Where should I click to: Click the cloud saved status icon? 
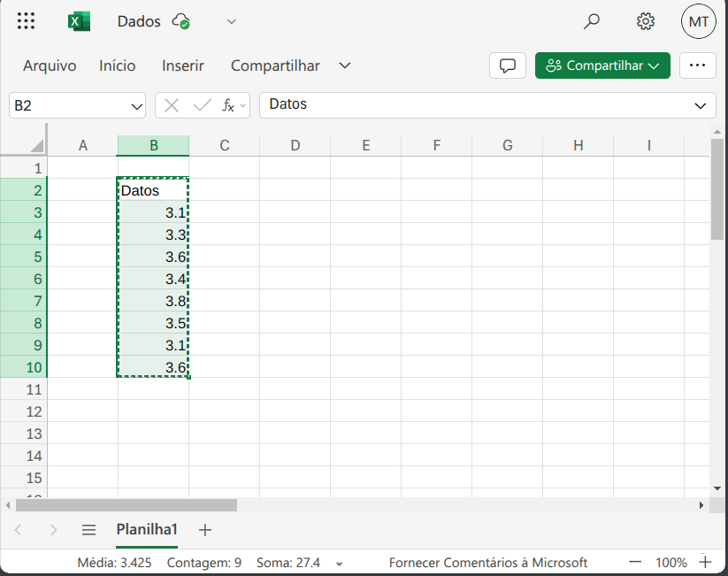coord(181,21)
